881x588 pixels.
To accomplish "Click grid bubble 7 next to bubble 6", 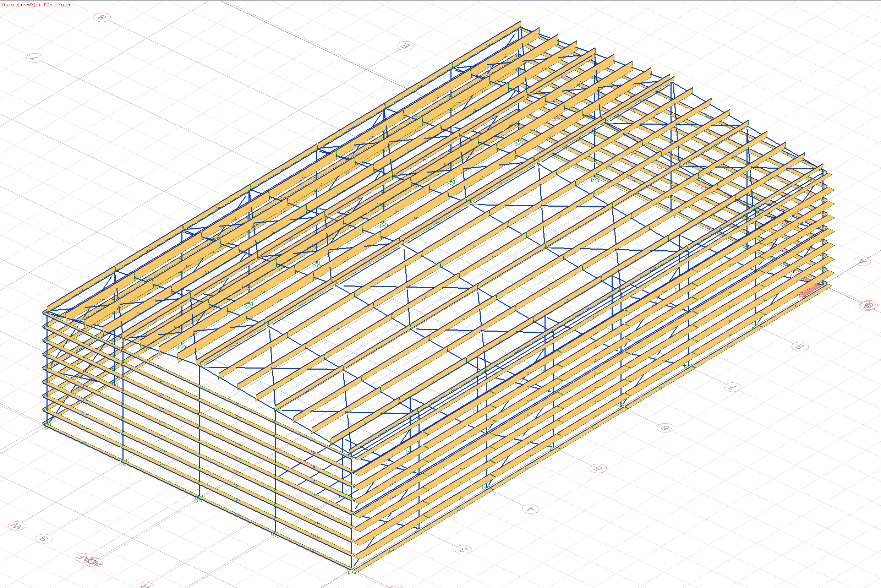I will (x=732, y=387).
